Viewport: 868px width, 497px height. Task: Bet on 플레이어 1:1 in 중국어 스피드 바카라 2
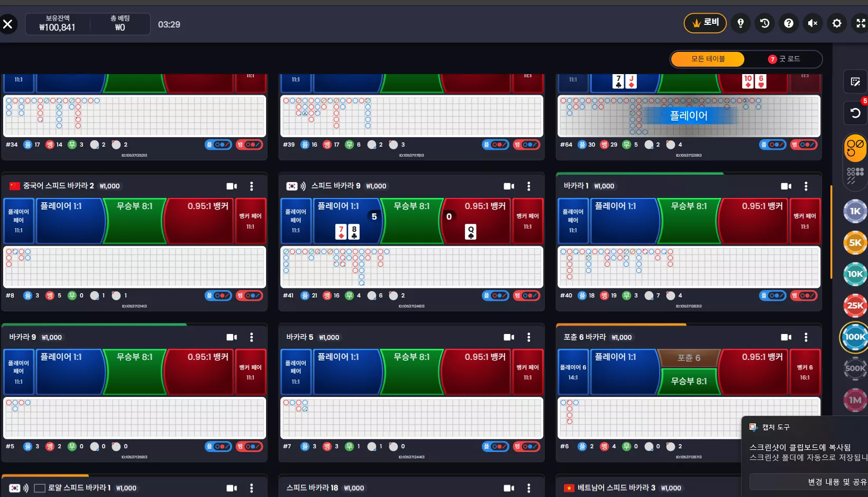[70, 221]
